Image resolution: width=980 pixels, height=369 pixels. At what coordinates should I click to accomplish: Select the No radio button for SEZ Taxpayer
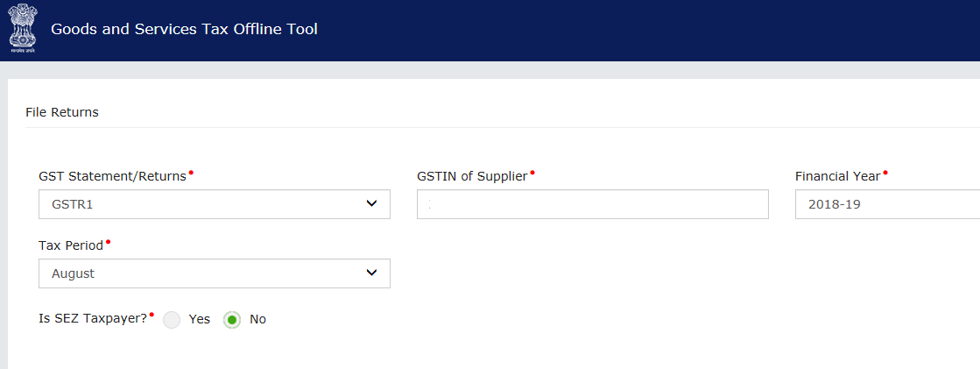tap(232, 320)
